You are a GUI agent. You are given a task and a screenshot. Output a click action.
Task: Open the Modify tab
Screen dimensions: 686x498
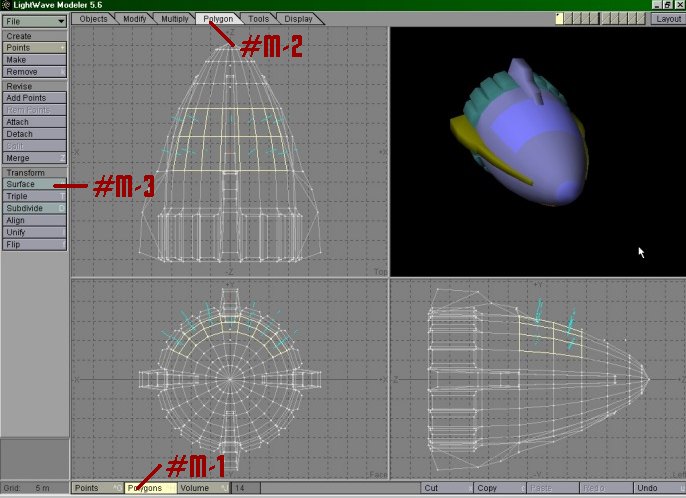coord(134,18)
